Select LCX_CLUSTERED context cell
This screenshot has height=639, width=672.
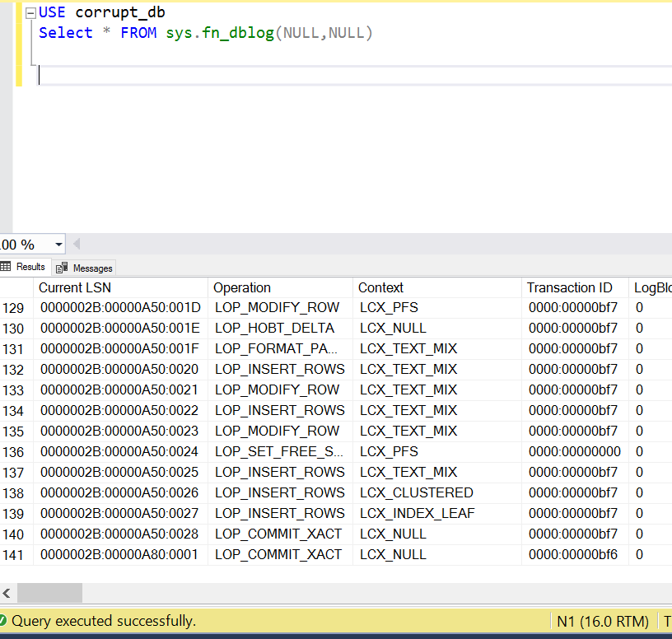coord(437,493)
